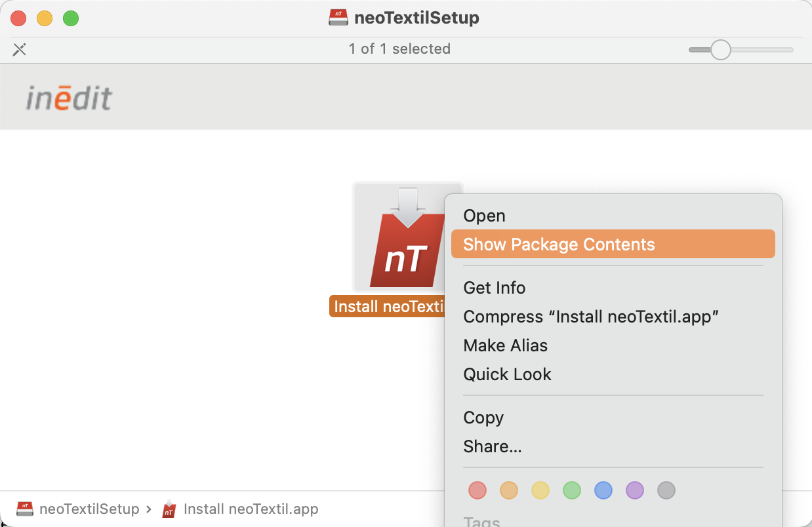Screen dimensions: 812x527
Task: Apply the green color tag
Action: click(572, 490)
